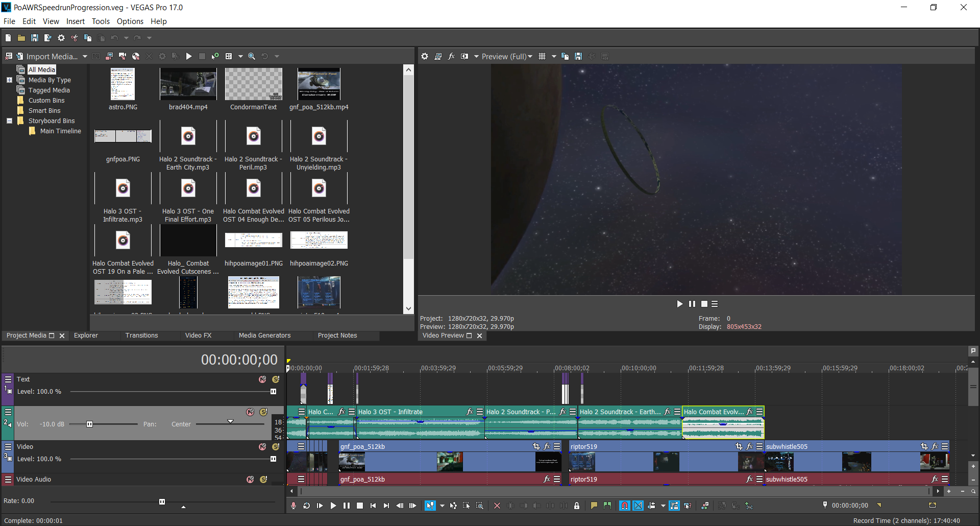Open the Insert menu
Viewport: 980px width, 526px height.
click(x=76, y=21)
